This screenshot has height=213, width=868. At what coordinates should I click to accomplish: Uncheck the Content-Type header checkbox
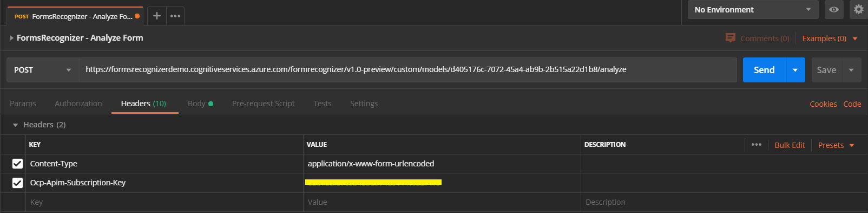[x=17, y=164]
